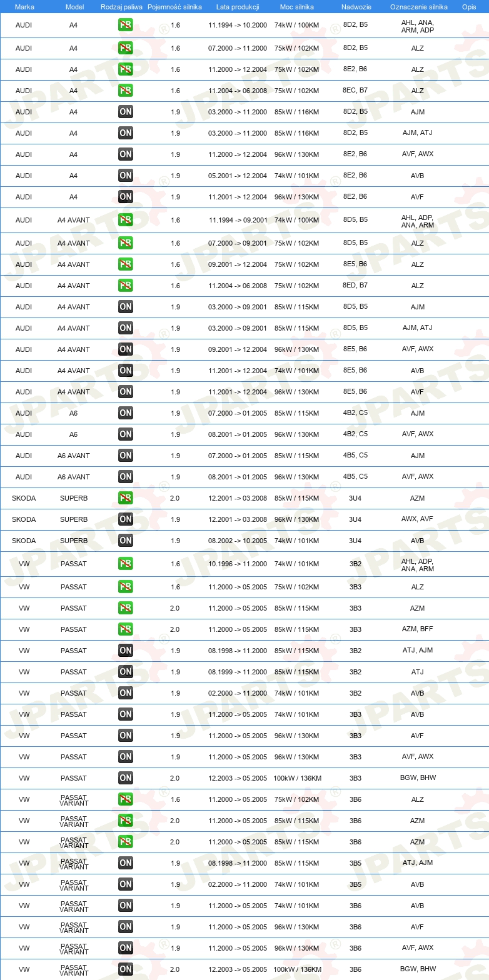Select '4B2, C5' in the Audi A6 AJM row
489x980 pixels.
355,413
